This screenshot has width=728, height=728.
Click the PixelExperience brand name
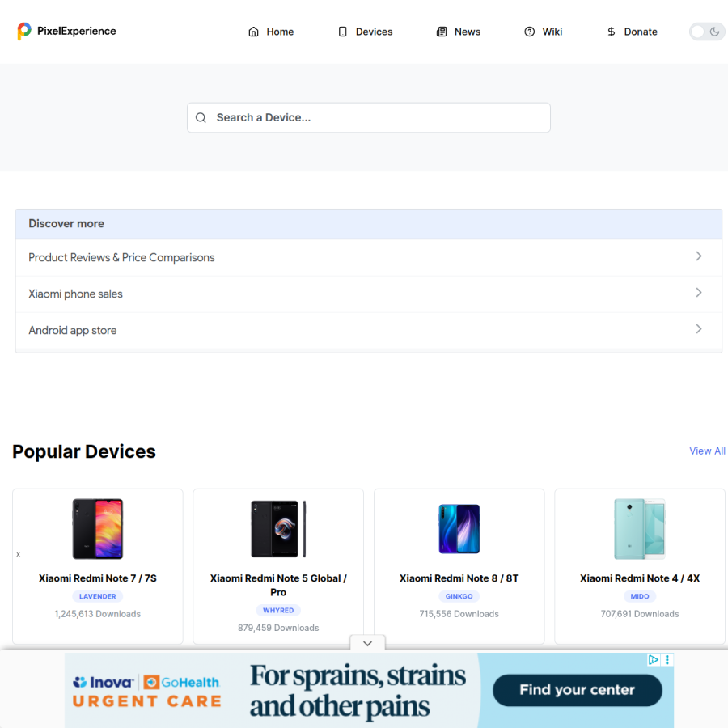click(77, 31)
